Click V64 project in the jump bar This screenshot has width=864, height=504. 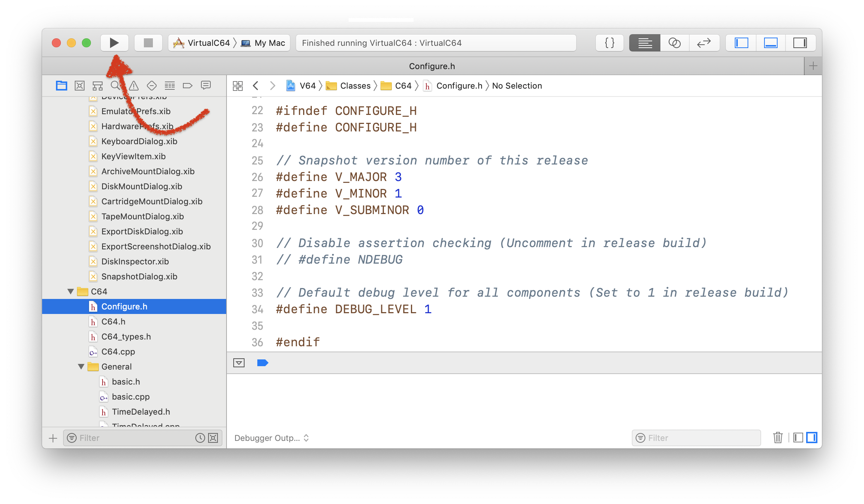[301, 86]
